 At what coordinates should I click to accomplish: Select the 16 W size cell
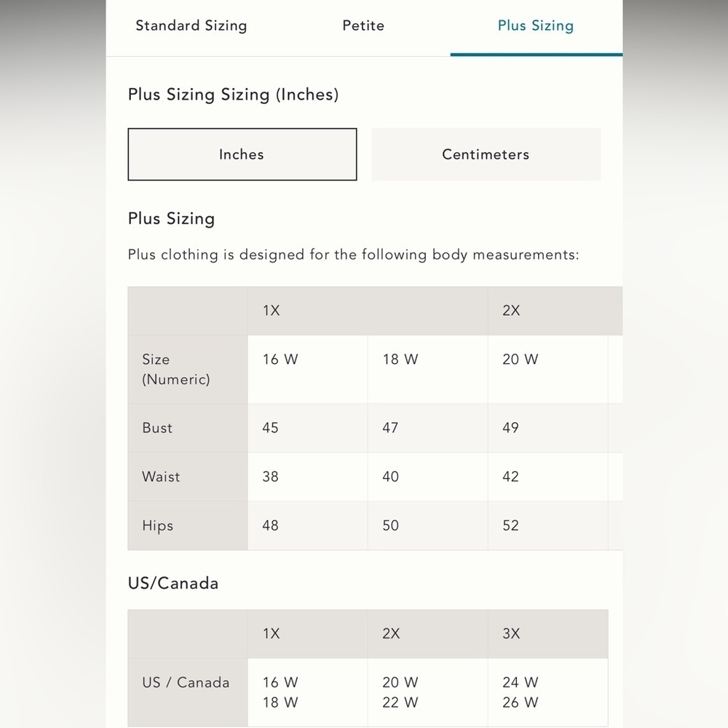(x=308, y=369)
